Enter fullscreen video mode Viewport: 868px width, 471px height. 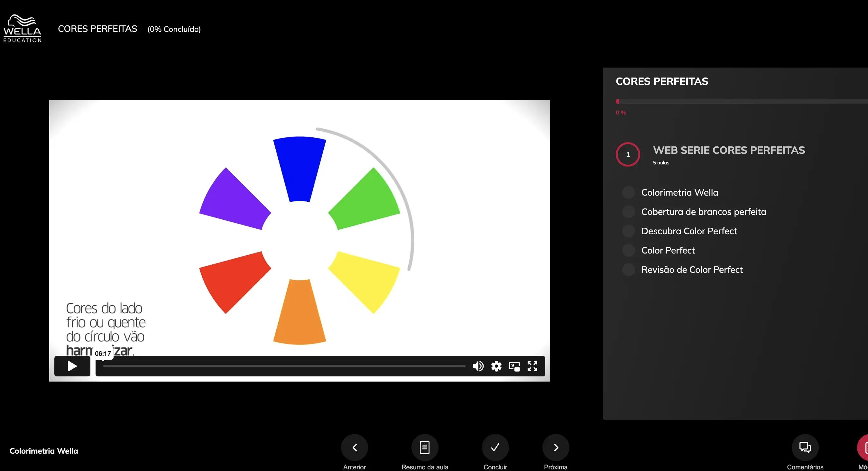[532, 366]
